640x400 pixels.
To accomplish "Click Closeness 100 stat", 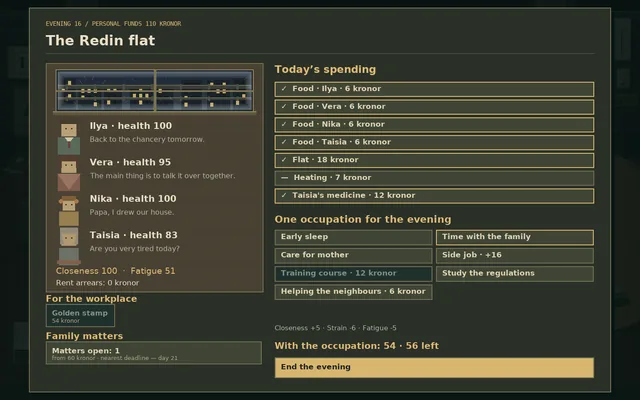I will 87,271.
